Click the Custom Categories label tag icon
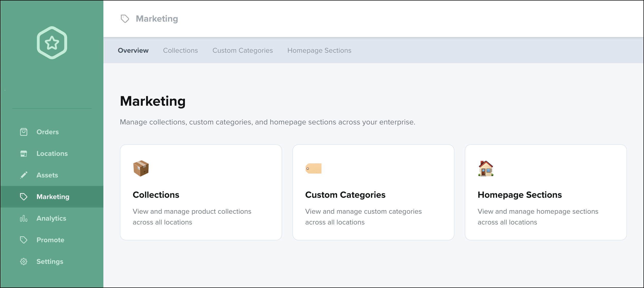The width and height of the screenshot is (644, 288). pos(314,168)
